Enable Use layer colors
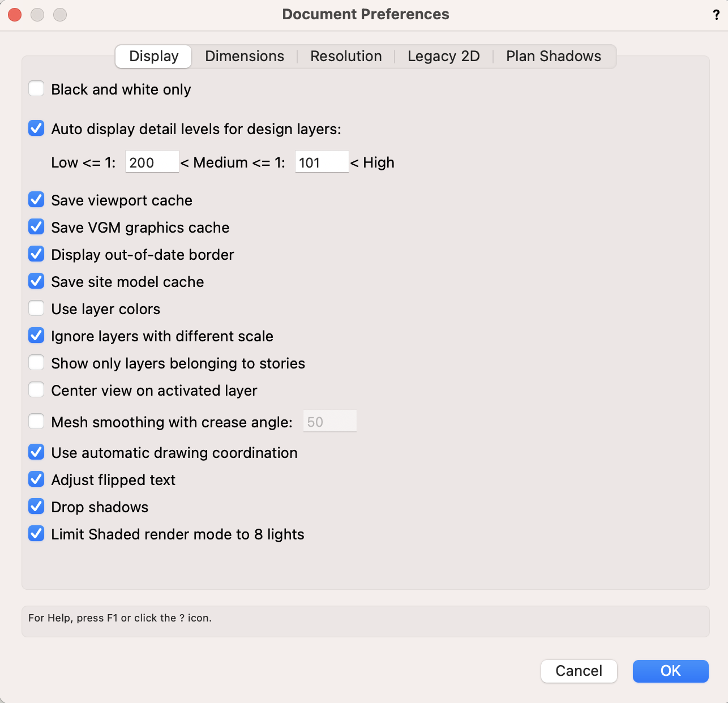This screenshot has width=728, height=703. [x=37, y=308]
